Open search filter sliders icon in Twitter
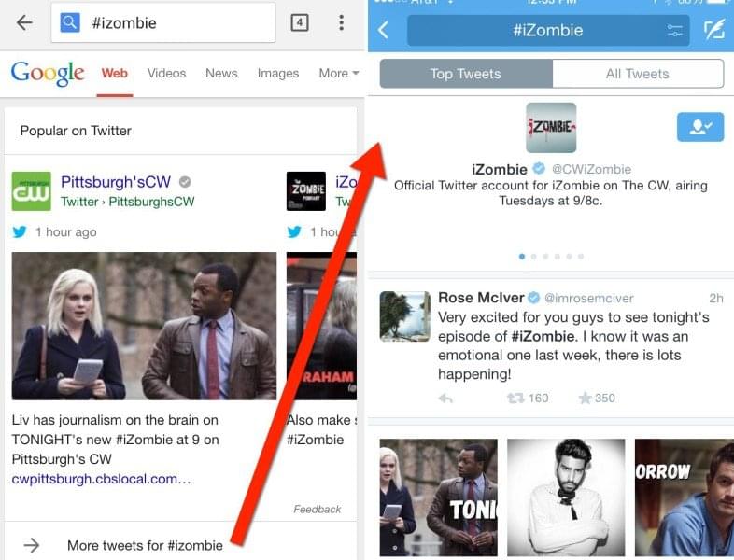Screen dimensions: 734x560 pyautogui.click(x=674, y=31)
